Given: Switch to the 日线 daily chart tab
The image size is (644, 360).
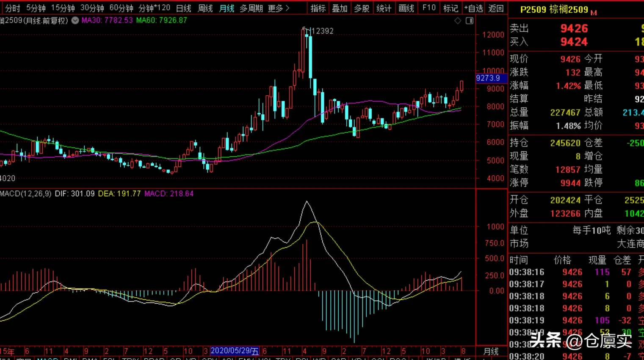Looking at the screenshot, I should (183, 8).
